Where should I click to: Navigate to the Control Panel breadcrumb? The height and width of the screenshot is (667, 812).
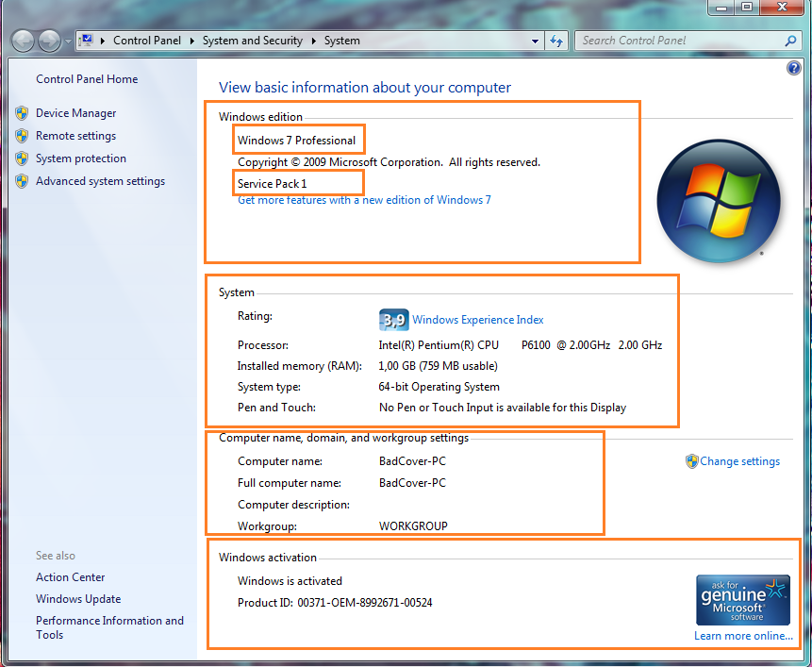pos(147,41)
